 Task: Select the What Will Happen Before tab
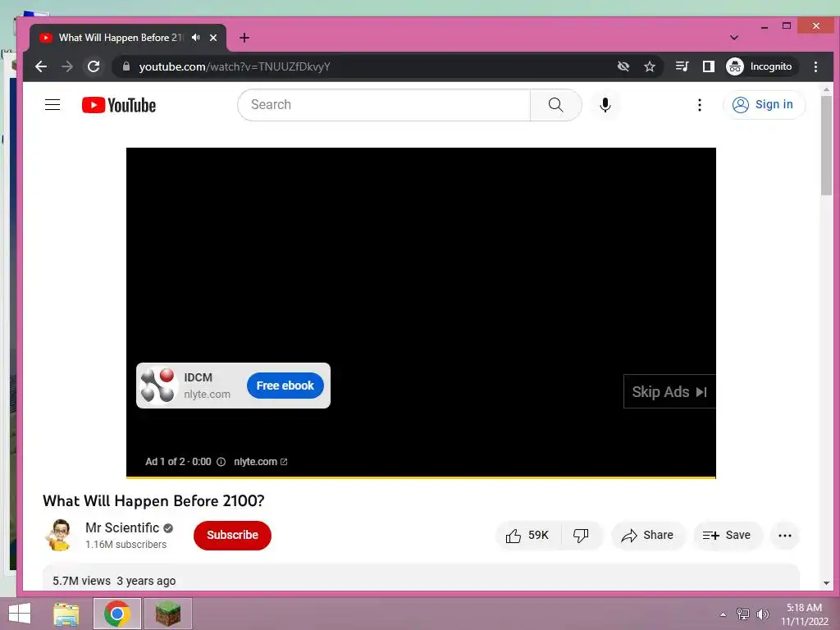pos(121,38)
